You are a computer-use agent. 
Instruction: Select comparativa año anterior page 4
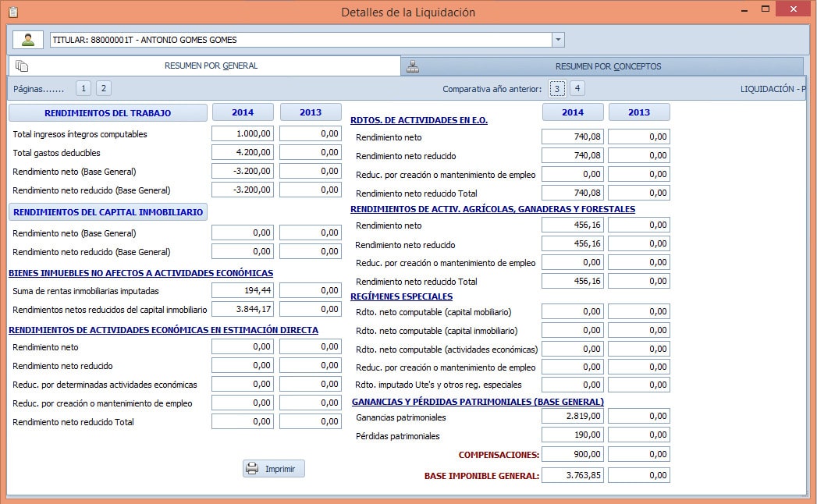point(577,88)
